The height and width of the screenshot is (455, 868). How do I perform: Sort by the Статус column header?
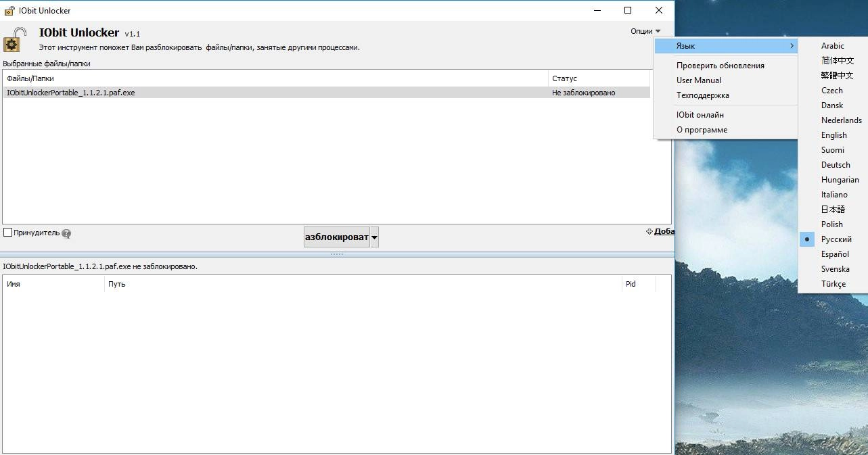pos(599,78)
